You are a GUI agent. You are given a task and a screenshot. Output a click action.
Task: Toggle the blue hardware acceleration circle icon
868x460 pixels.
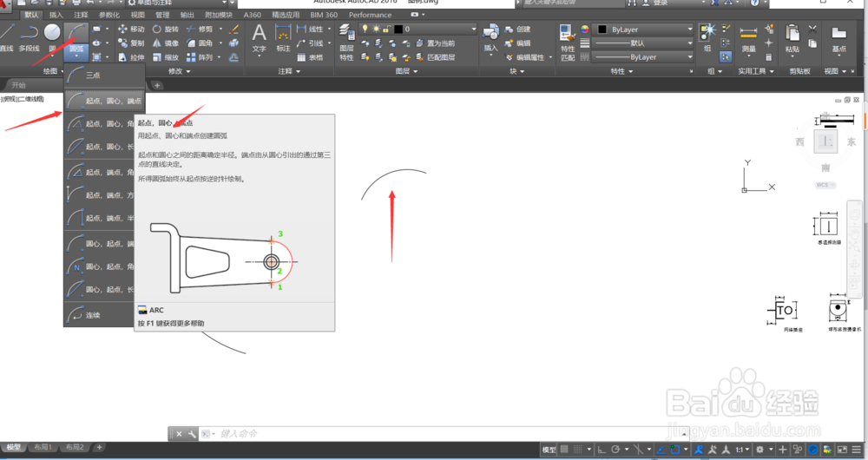(x=813, y=450)
